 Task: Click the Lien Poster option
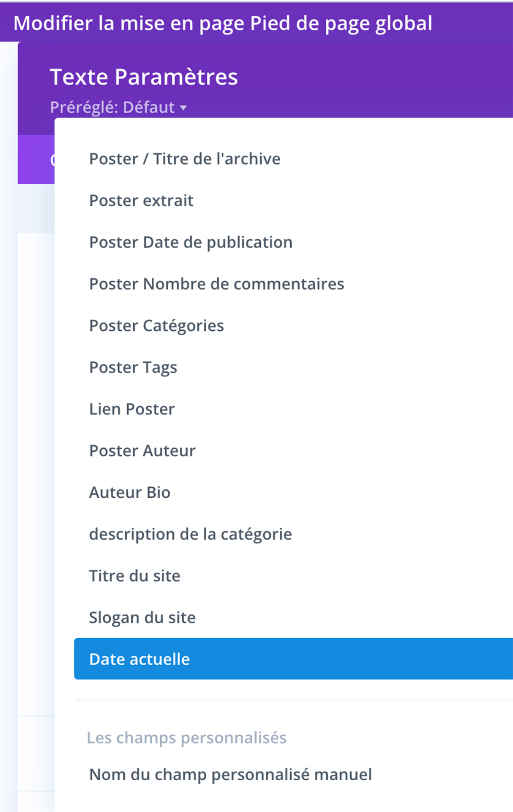132,409
